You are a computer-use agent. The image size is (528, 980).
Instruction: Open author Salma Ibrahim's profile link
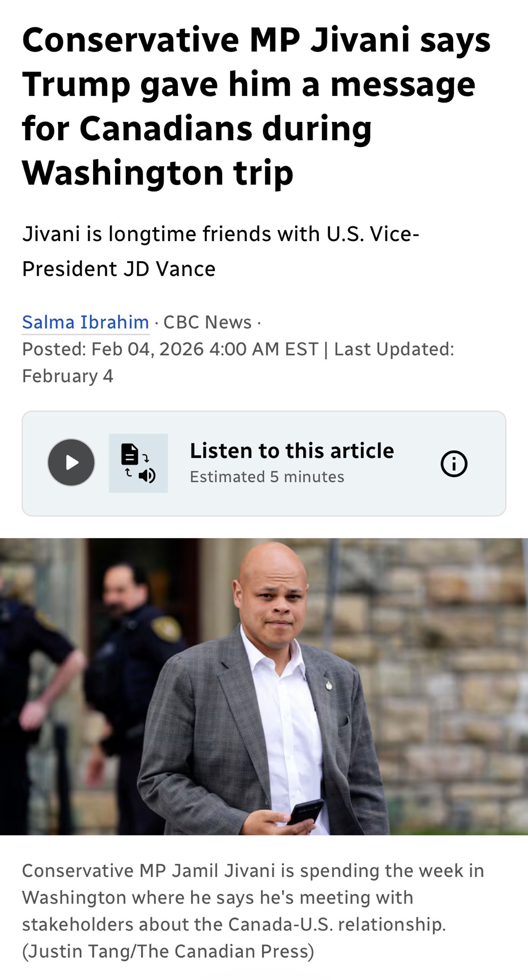(x=86, y=322)
